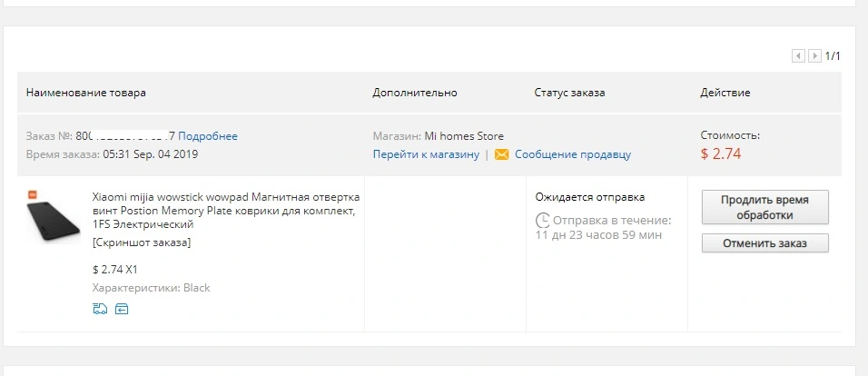
Task: Open the Скриншот заказа link
Action: 142,242
